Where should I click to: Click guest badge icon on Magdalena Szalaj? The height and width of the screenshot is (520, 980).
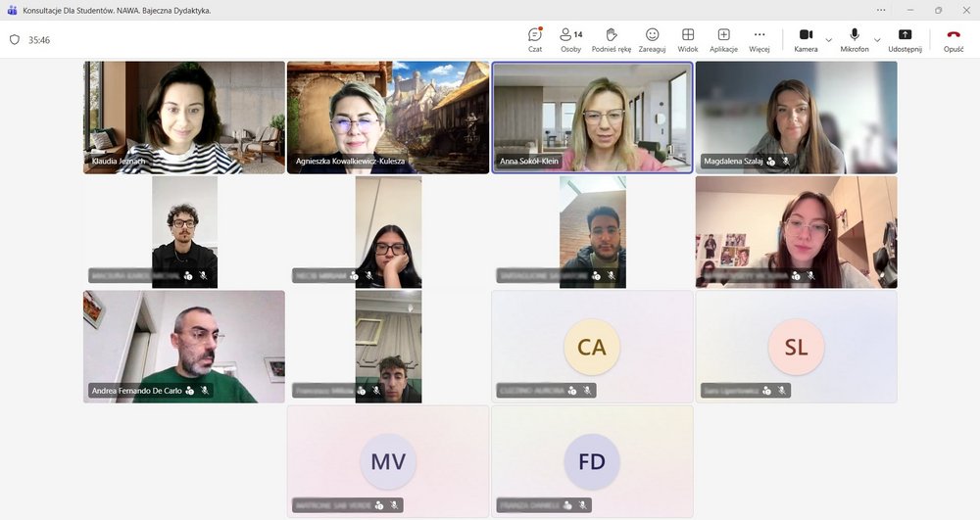(771, 161)
